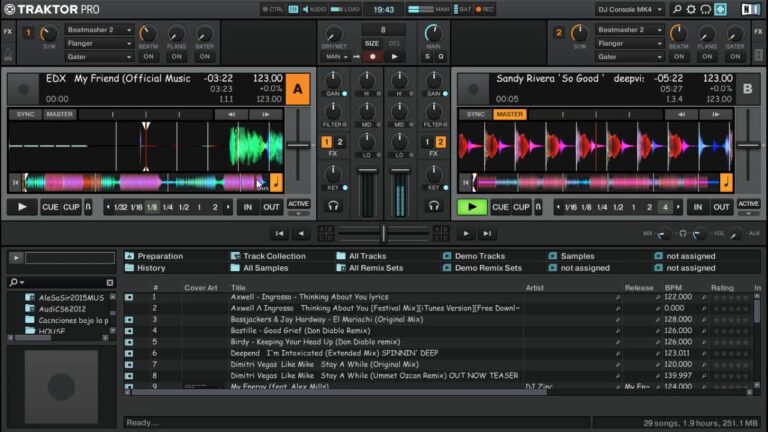Screen dimensions: 768x432
Task: Clear the browser search with the X icon
Action: click(x=110, y=283)
